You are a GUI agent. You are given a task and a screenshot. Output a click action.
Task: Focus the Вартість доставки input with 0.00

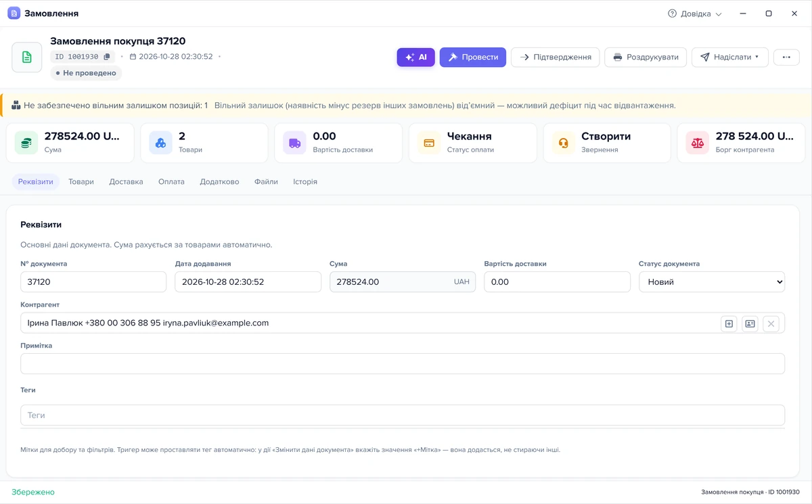[x=557, y=282]
